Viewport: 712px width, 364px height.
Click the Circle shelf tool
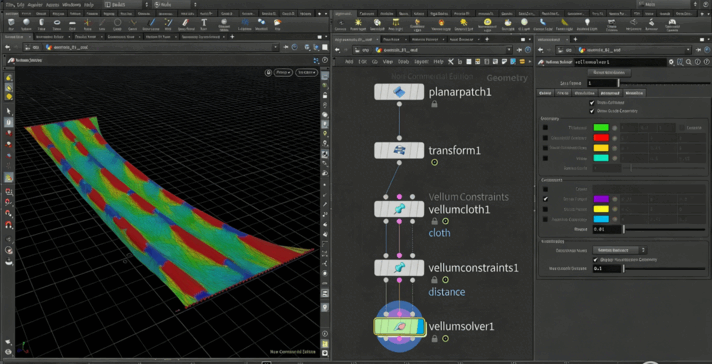[118, 24]
